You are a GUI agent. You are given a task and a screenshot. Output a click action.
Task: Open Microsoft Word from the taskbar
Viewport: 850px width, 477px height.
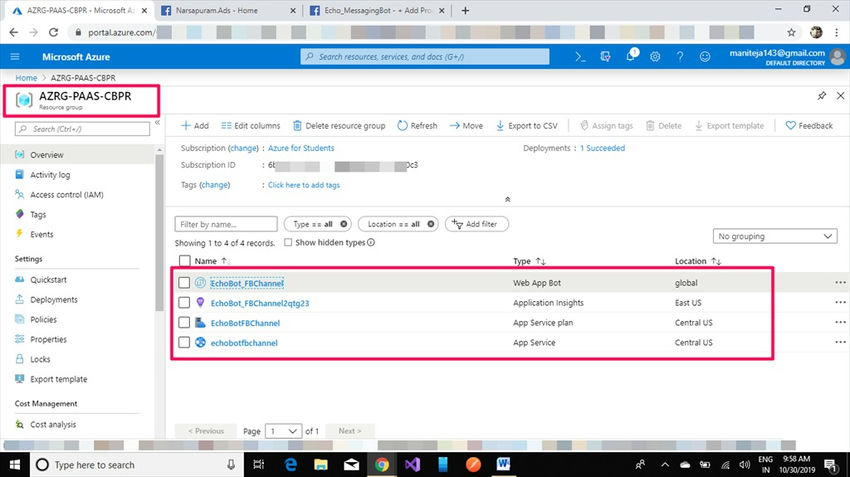[x=503, y=465]
